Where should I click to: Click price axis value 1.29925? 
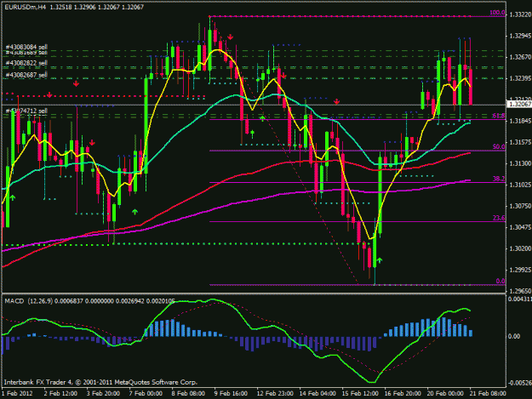520,270
